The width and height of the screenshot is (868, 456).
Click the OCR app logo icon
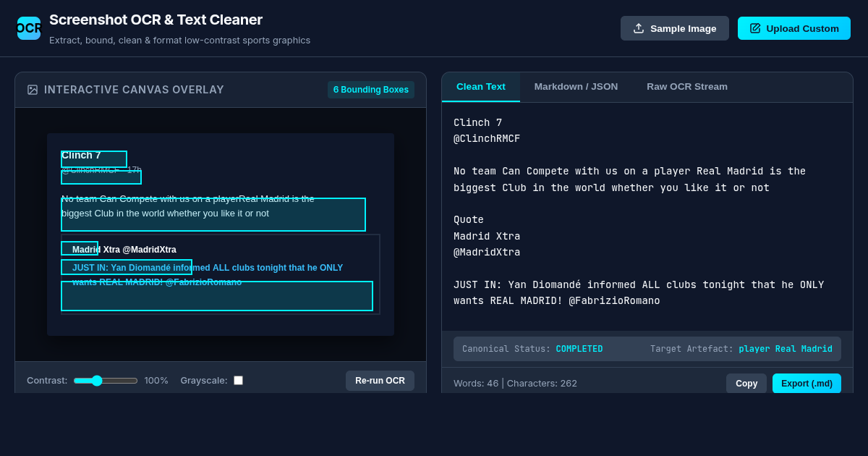29,28
